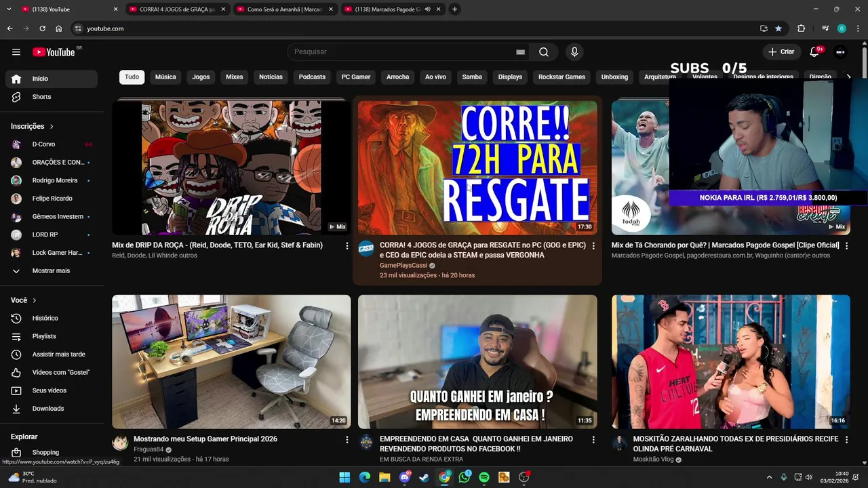Go back in Chrome
The image size is (868, 488).
click(x=9, y=28)
